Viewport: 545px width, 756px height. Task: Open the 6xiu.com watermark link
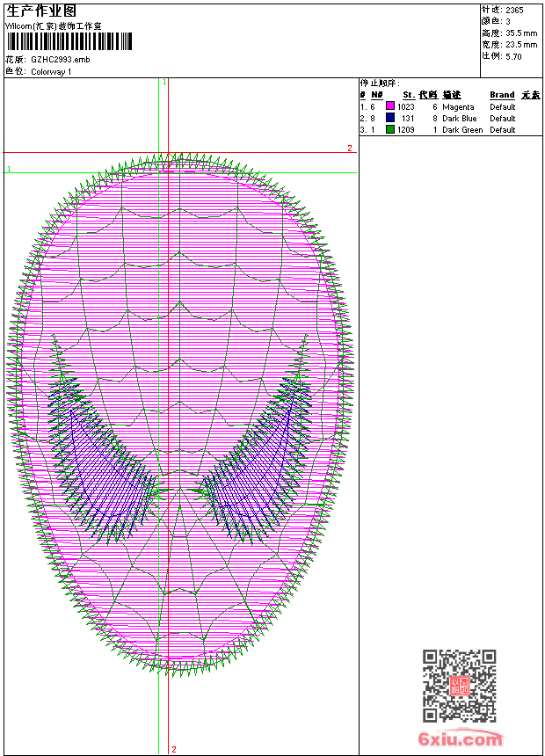[x=461, y=740]
